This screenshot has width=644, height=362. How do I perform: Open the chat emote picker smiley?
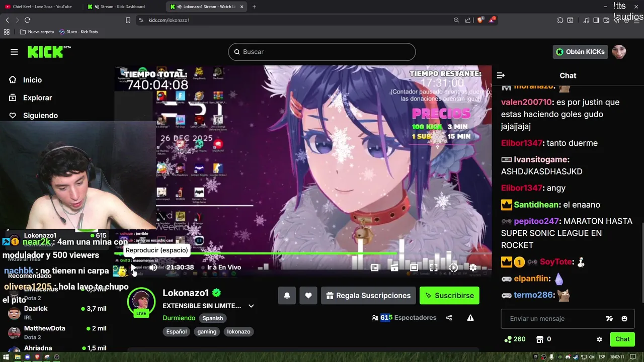click(624, 319)
